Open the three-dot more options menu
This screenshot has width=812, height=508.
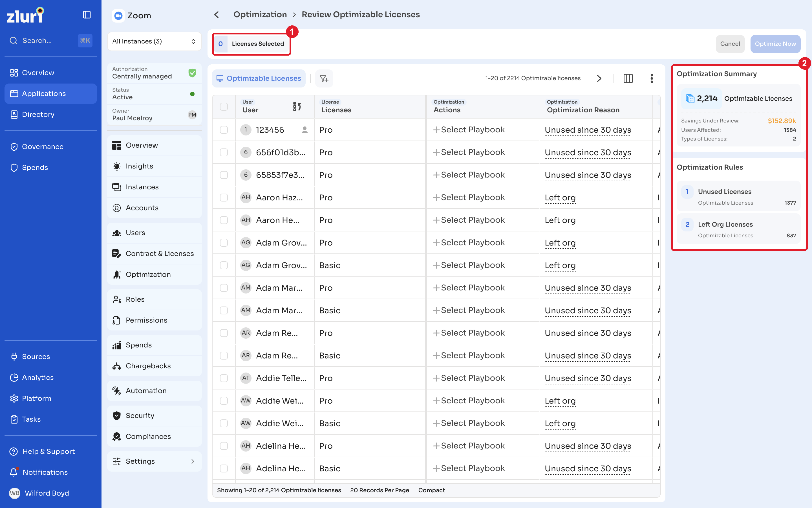tap(652, 78)
